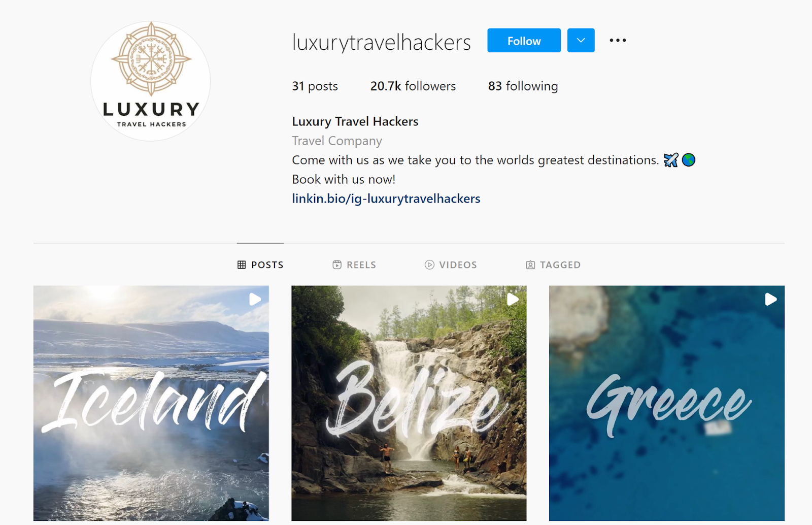Click the Posts grid icon
Screen dimensions: 812x525
click(242, 265)
